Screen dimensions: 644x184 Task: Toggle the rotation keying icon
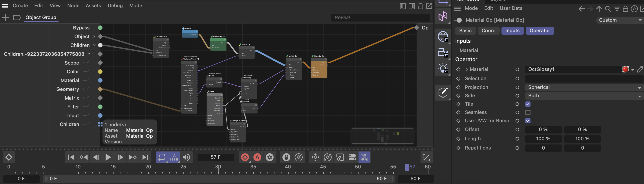pos(327,157)
